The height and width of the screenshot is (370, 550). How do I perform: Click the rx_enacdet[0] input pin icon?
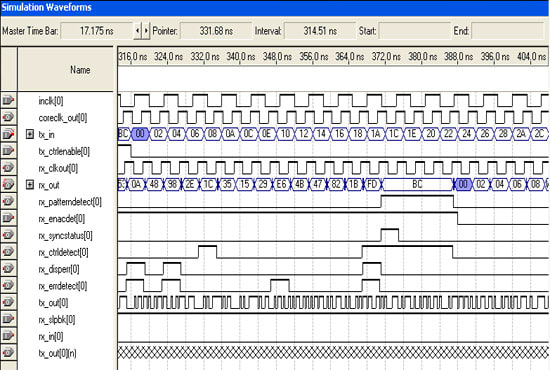coord(8,218)
